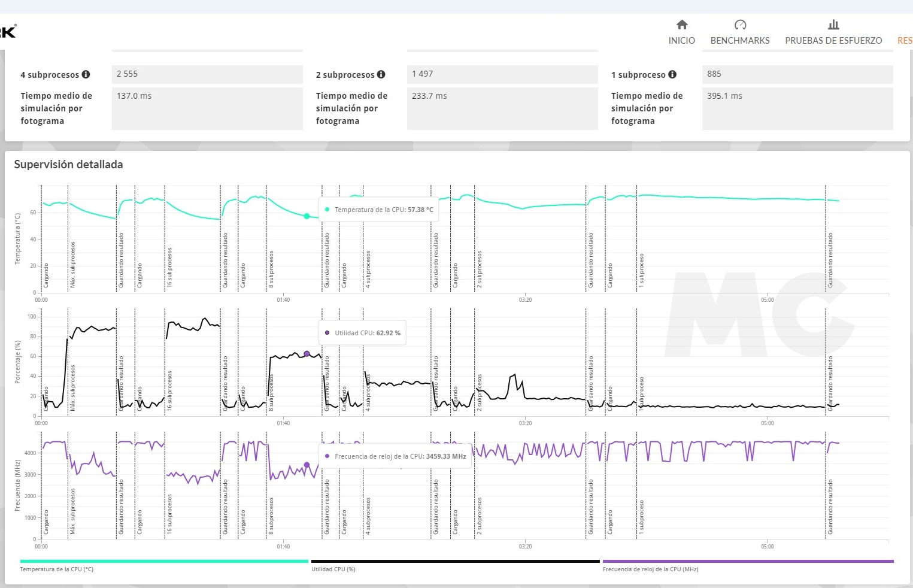Toggle Frecuencia de reloj de la CPU legend label
Viewport: 913px width, 588px height.
coord(650,569)
